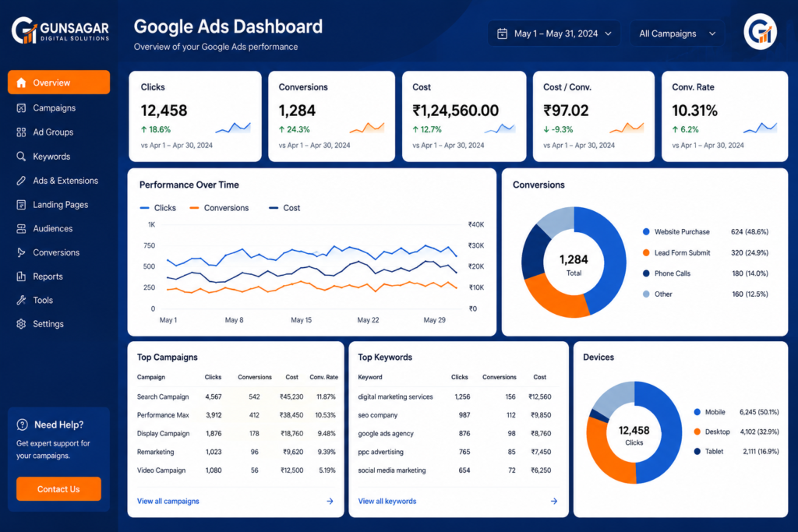Viewport: 798px width, 532px height.
Task: Click the Audiences sidebar icon
Action: (21, 228)
